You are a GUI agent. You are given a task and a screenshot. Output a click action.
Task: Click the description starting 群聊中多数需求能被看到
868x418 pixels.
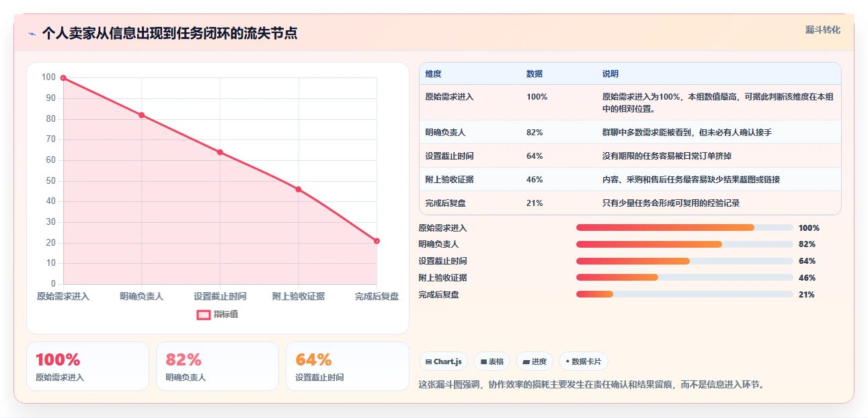tap(687, 133)
